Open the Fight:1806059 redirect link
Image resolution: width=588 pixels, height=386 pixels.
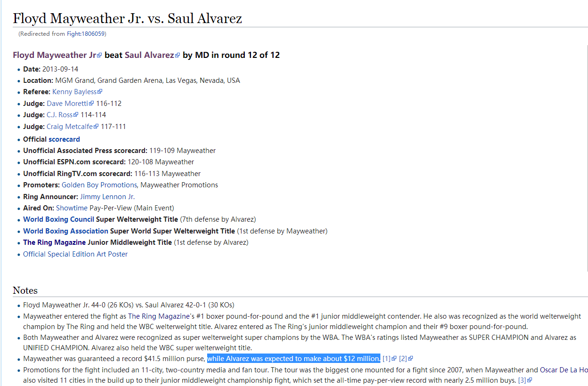87,34
